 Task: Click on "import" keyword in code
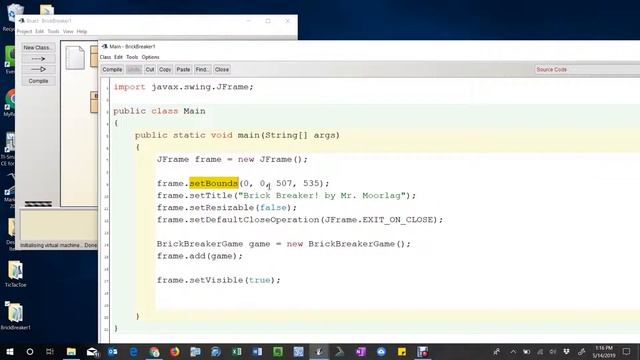[129, 87]
